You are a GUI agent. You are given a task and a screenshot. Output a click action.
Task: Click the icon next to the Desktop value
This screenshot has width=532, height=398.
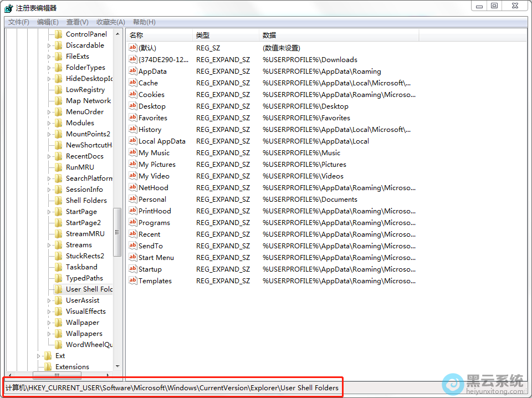pyautogui.click(x=132, y=106)
